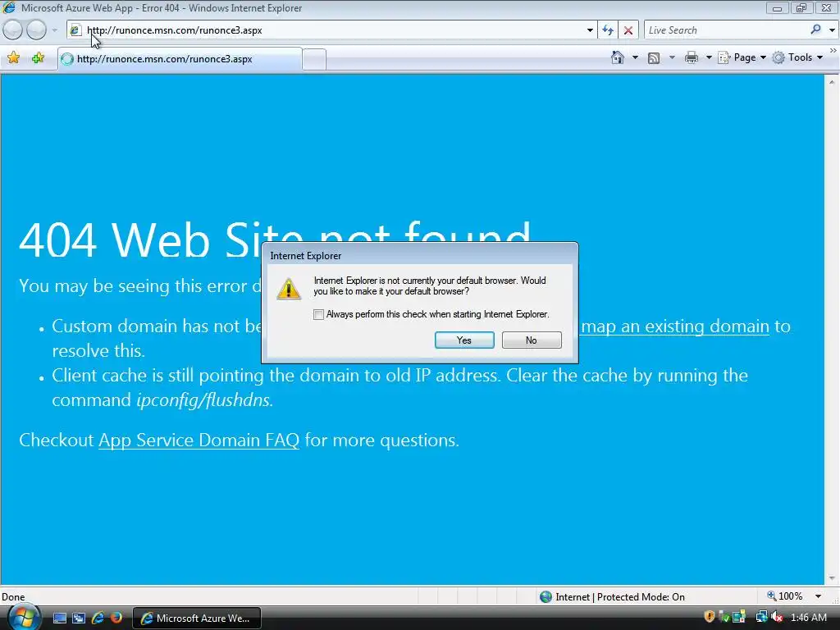Open the Page menu
The height and width of the screenshot is (630, 840).
click(x=742, y=57)
